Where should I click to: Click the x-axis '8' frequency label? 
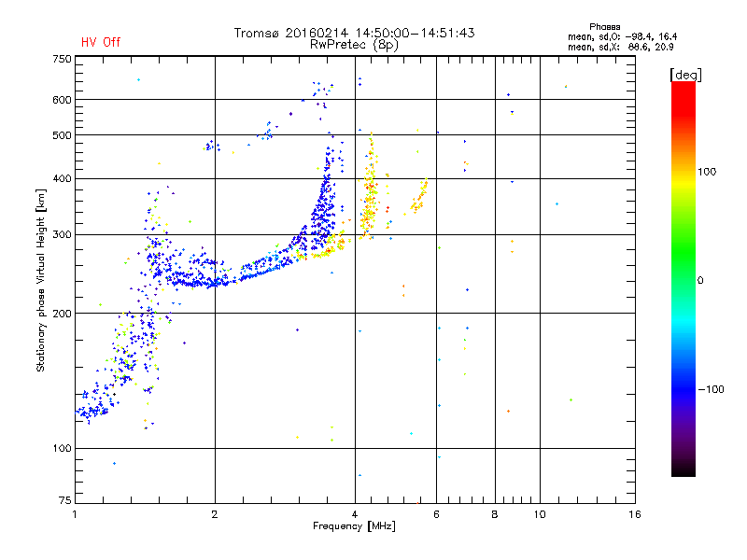coord(495,514)
